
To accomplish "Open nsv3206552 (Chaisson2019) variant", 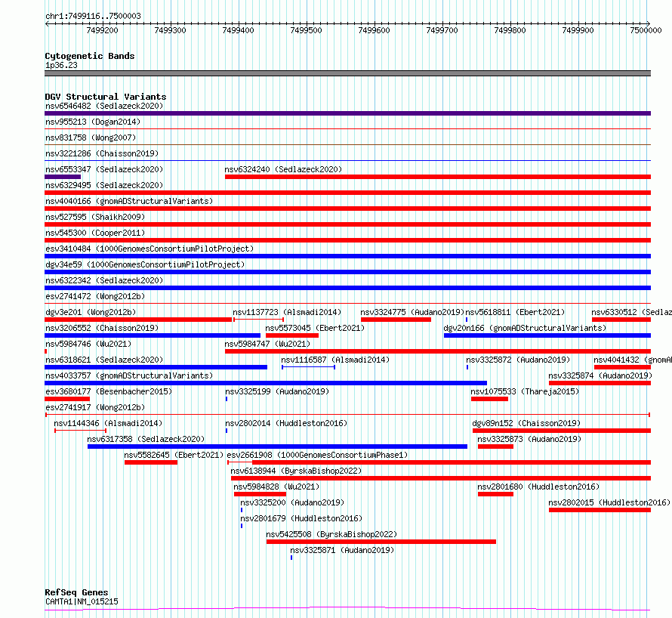I will tap(102, 328).
